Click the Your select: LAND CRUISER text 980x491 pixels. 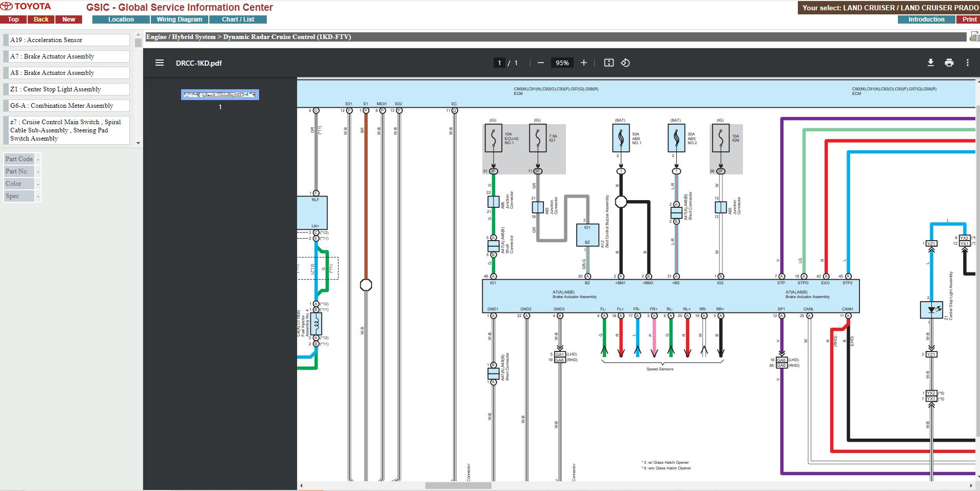(x=890, y=8)
